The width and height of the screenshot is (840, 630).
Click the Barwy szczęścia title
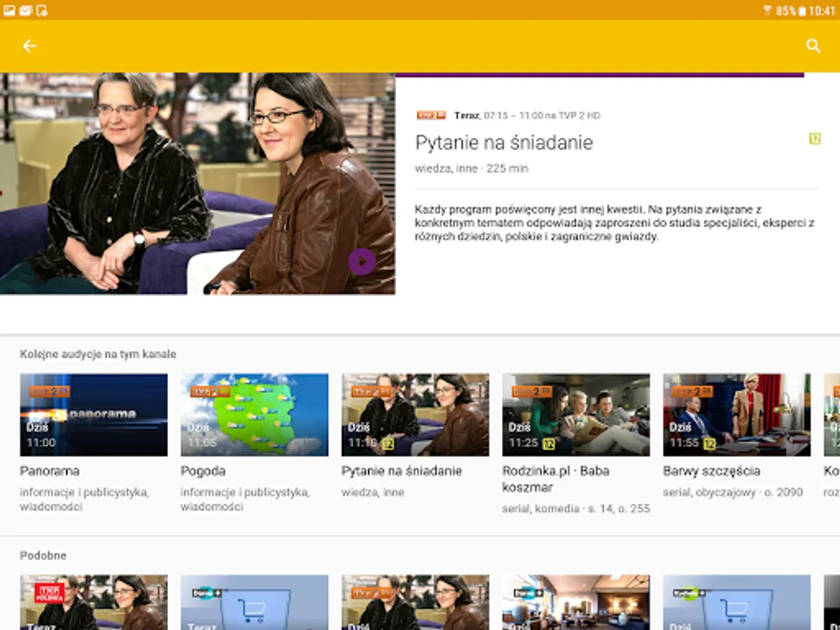(x=712, y=471)
